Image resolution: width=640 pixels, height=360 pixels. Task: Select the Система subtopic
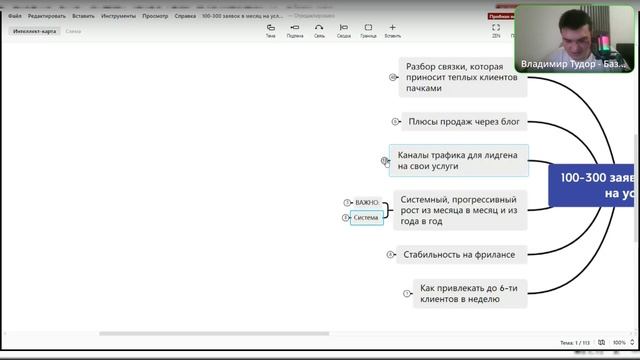tap(367, 218)
